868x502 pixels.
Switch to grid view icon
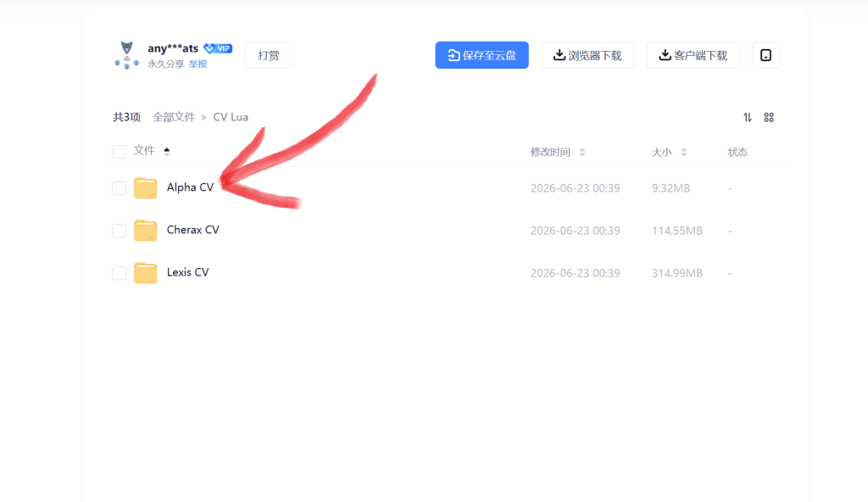point(769,118)
